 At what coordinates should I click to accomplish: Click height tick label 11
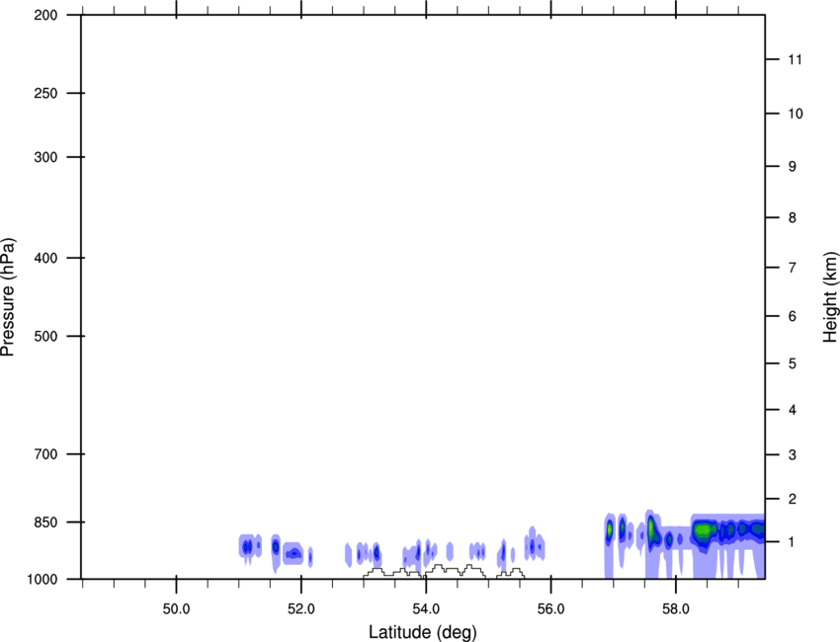[795, 59]
